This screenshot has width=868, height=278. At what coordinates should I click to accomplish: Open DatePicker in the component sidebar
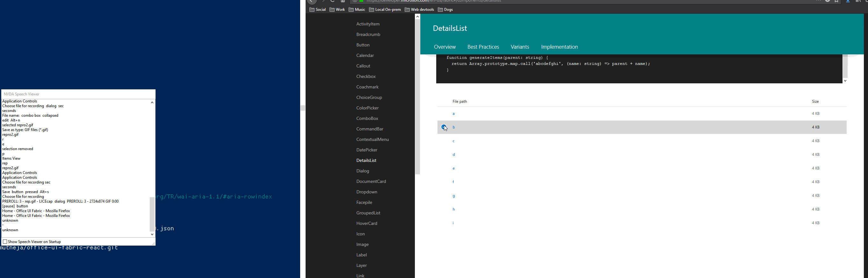point(367,150)
